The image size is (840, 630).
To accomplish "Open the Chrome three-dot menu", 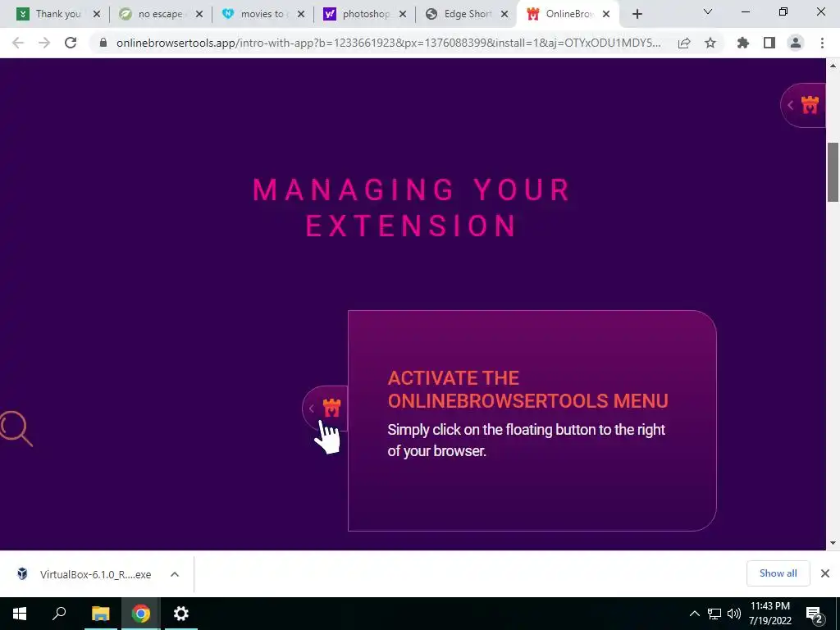I will tap(822, 43).
